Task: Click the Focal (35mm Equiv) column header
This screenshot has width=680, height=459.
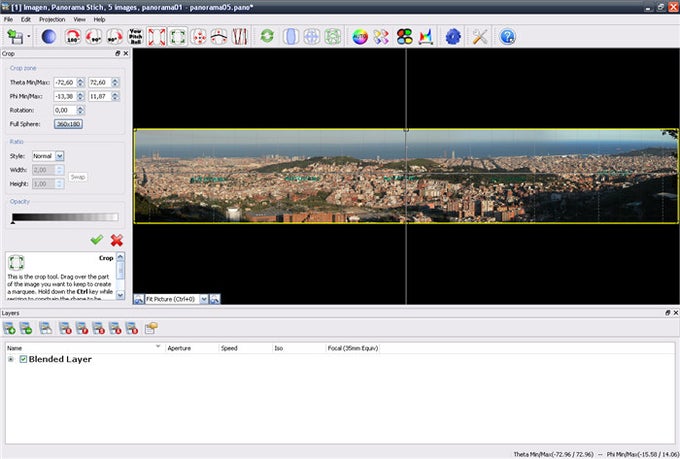Action: coord(353,348)
